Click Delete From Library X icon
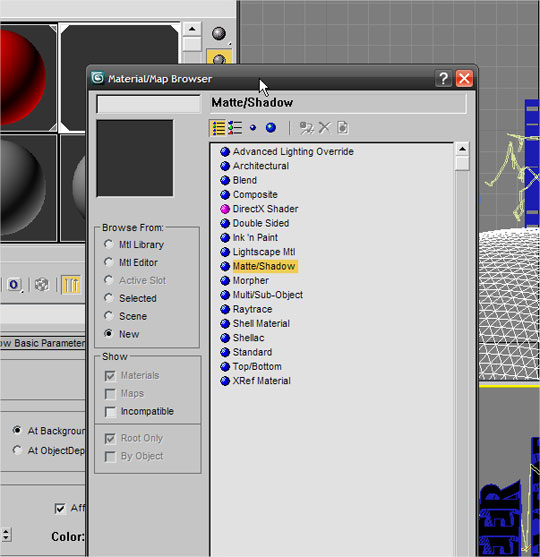 (324, 128)
